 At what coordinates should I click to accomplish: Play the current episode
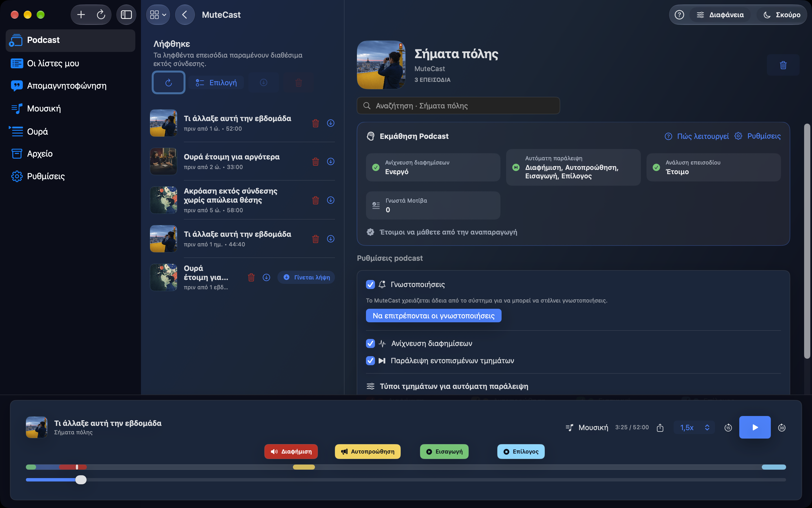[x=754, y=427]
